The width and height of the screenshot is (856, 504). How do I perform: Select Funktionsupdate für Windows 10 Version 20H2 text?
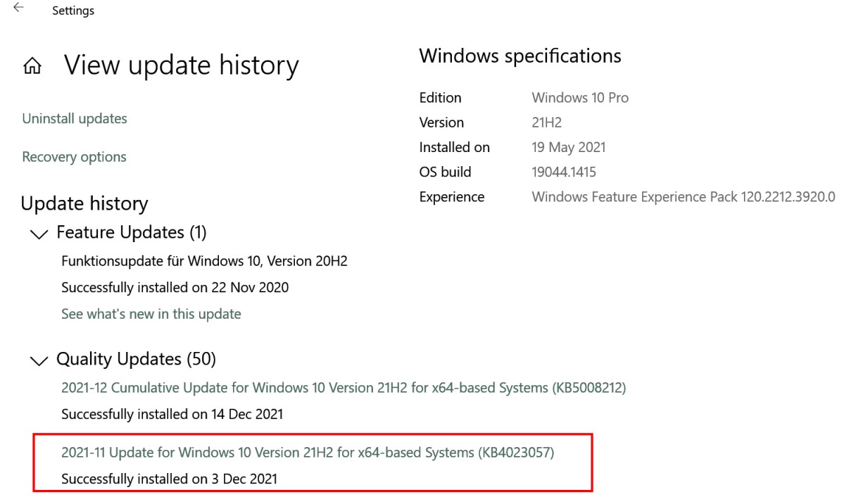(x=204, y=261)
